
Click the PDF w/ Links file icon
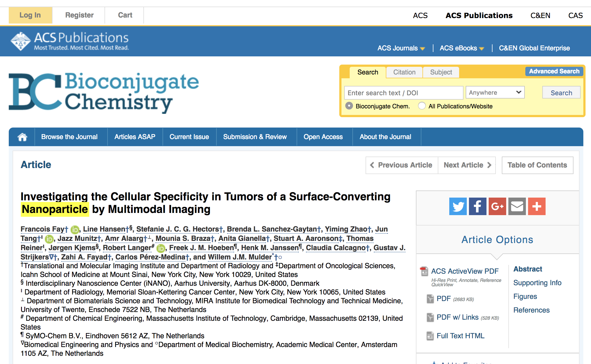click(x=430, y=317)
